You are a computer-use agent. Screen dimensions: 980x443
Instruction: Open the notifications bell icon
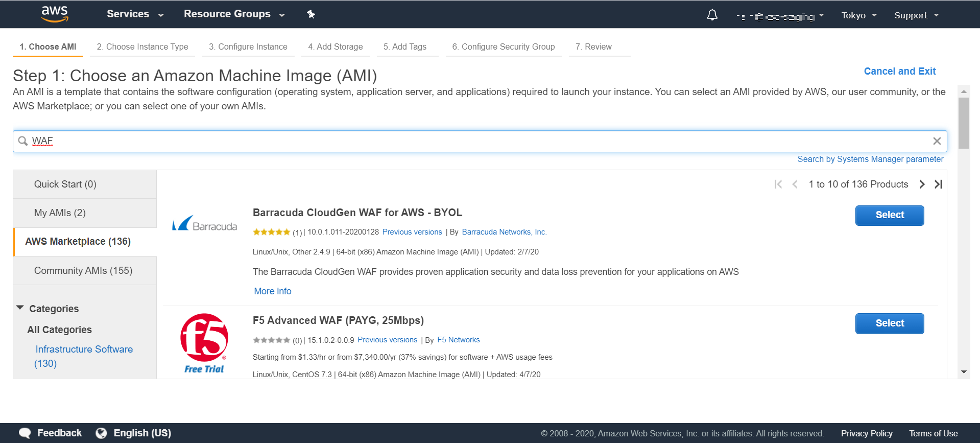(x=712, y=15)
